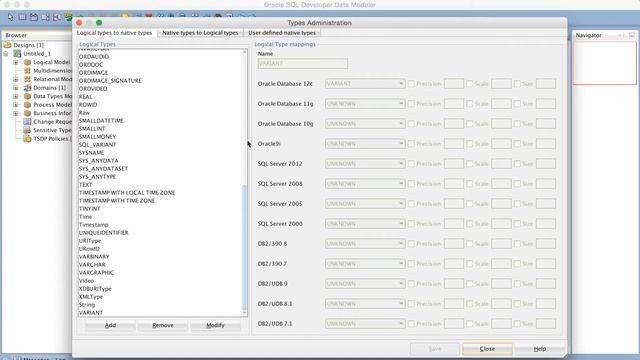Select VARCHAR in Logical Types list
The image size is (640, 360).
92,264
